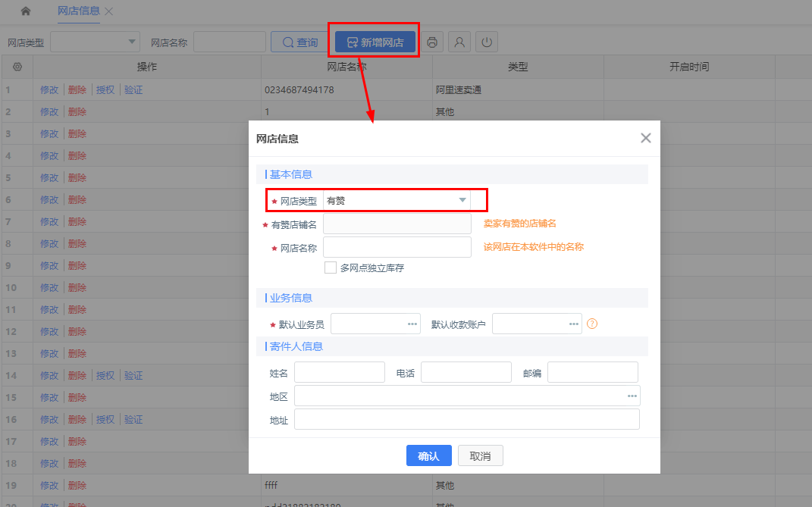Click 授权 in row 14
Viewport: 812px width, 507px height.
click(105, 375)
